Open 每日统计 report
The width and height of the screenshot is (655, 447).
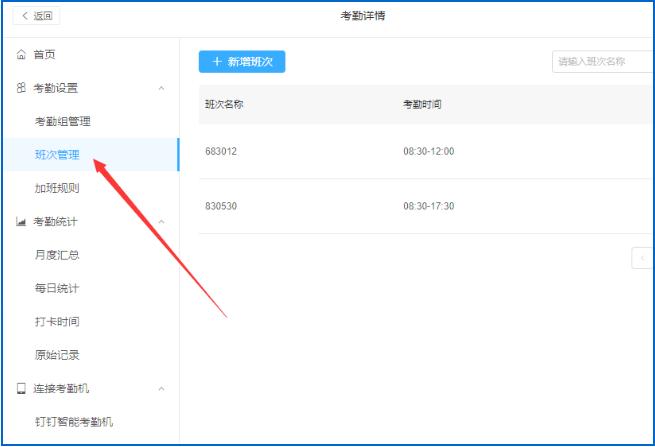57,288
